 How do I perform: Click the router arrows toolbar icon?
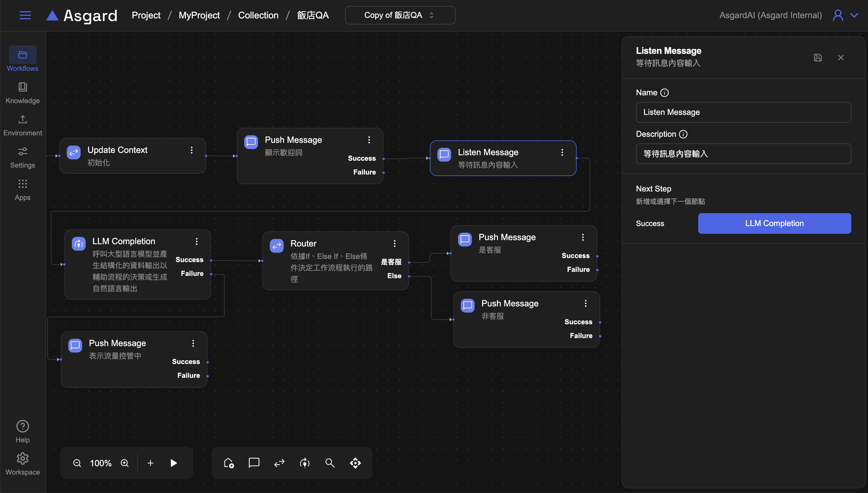point(279,463)
